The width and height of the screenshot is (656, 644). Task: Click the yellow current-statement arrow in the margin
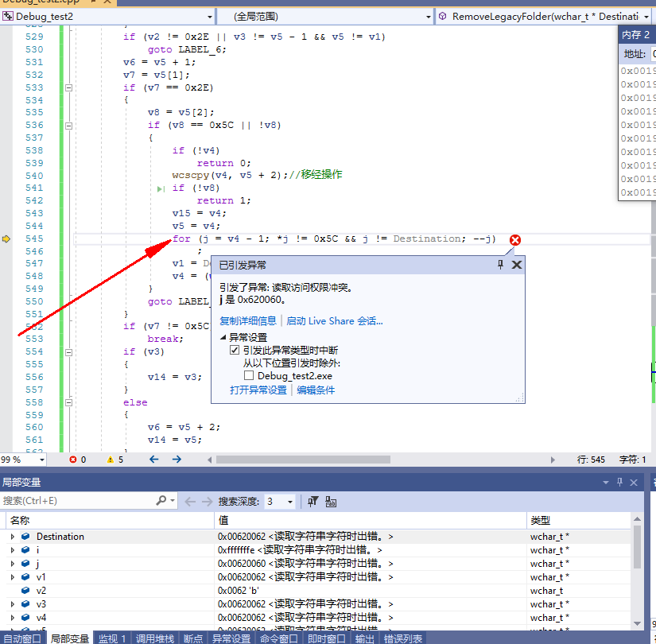point(6,239)
